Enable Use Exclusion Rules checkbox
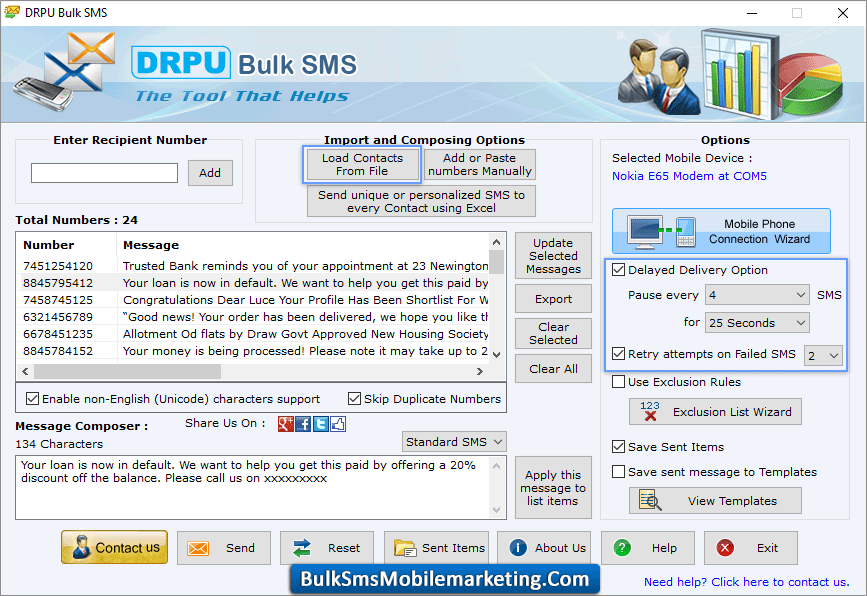867x596 pixels. [619, 382]
